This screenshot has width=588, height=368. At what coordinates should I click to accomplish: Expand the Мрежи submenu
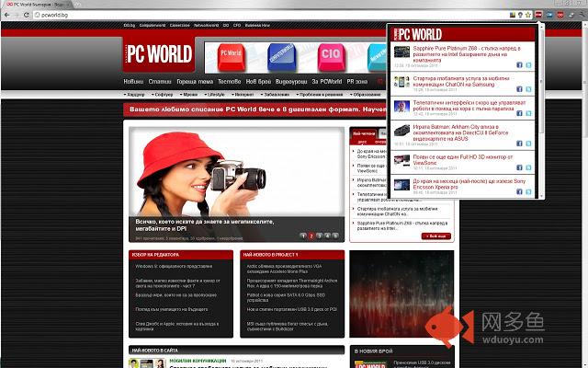point(188,95)
